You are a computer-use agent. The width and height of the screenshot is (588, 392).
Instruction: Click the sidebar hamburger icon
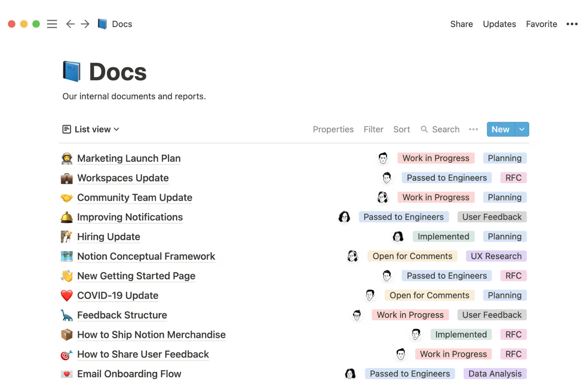52,24
